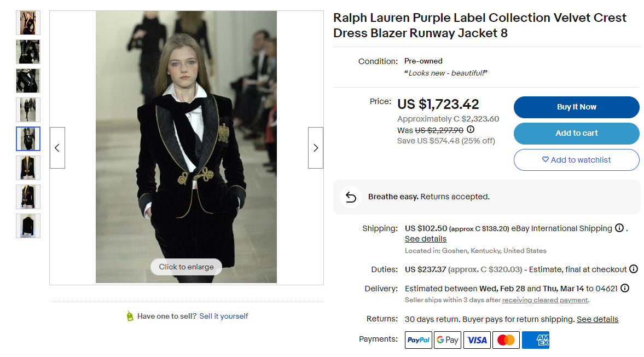Click the info icon beside the Was price

coord(471,130)
